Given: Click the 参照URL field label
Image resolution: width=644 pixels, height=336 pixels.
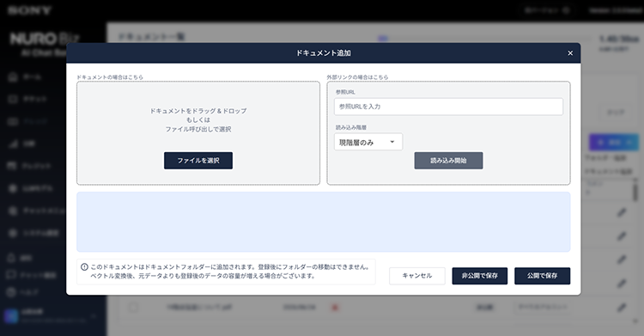Looking at the screenshot, I should click(x=345, y=92).
